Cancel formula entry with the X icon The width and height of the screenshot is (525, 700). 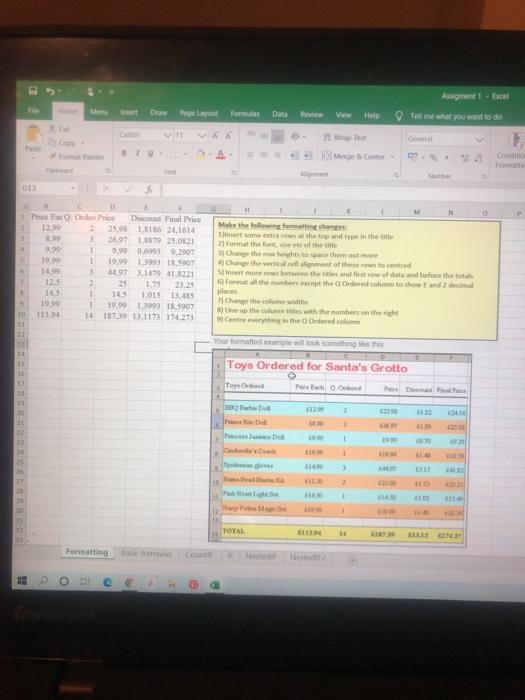tap(106, 189)
